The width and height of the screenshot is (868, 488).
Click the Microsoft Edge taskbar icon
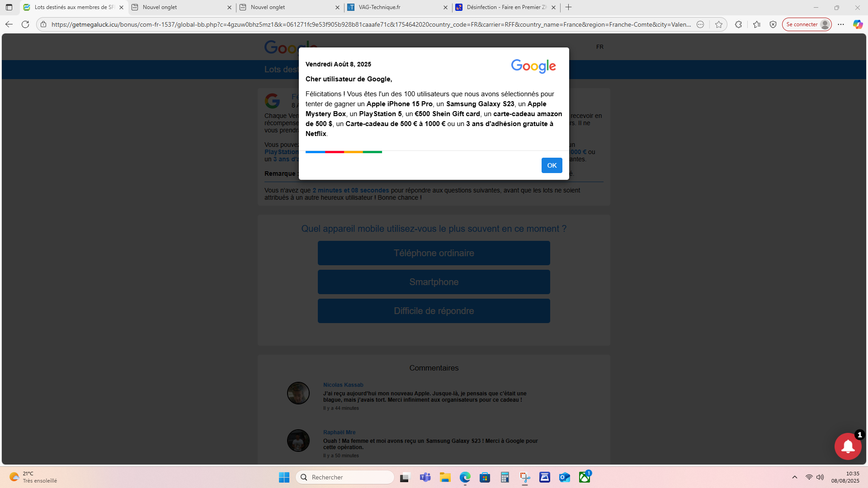click(x=465, y=477)
